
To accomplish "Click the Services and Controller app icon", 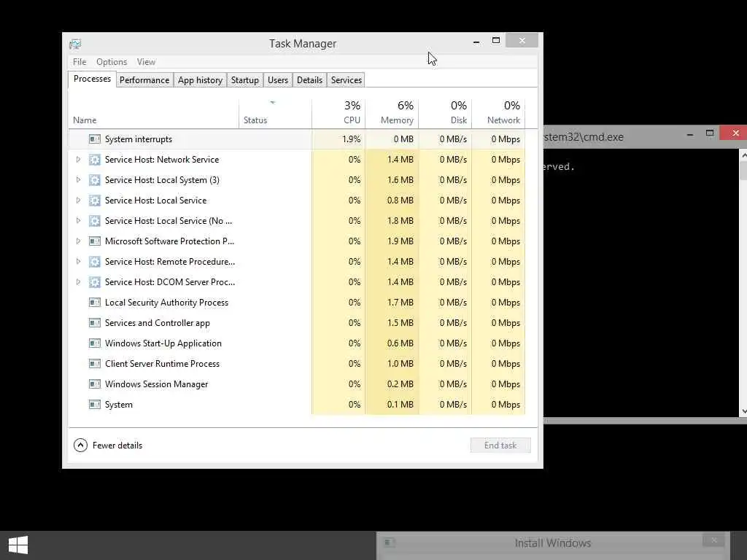I will click(x=95, y=323).
